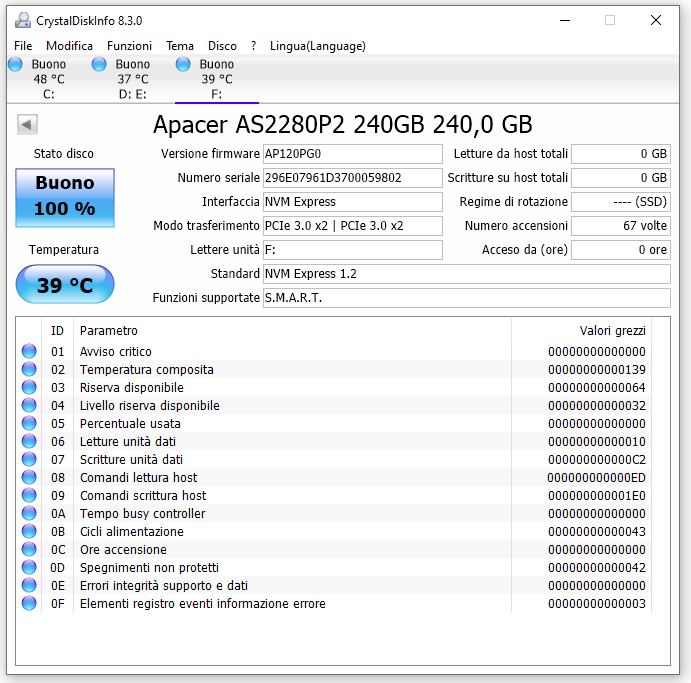The image size is (691, 683).
Task: Click the previous disk arrow button
Action: click(x=27, y=124)
